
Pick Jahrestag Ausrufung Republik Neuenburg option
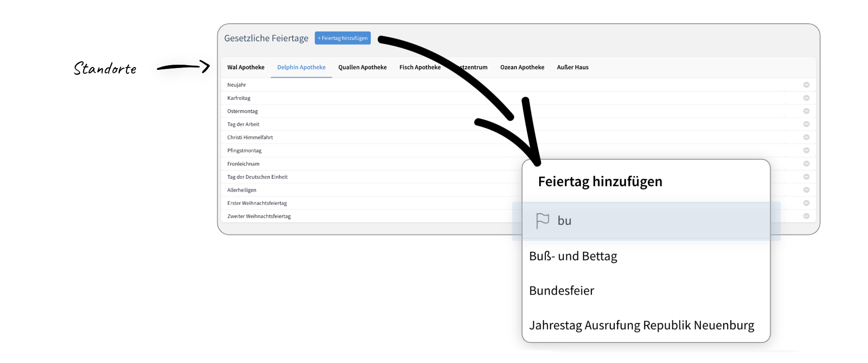641,326
